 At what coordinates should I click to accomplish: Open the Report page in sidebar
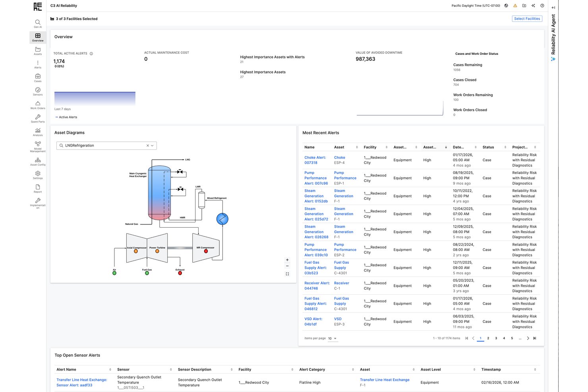[38, 189]
